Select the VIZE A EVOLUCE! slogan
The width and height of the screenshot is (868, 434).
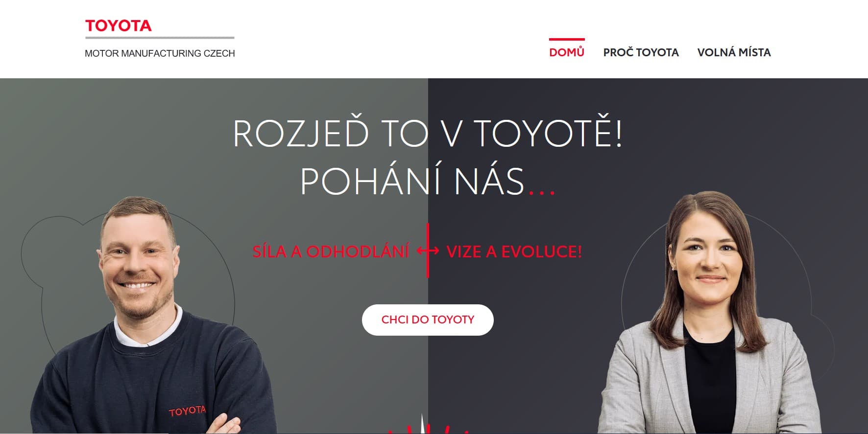(x=514, y=251)
